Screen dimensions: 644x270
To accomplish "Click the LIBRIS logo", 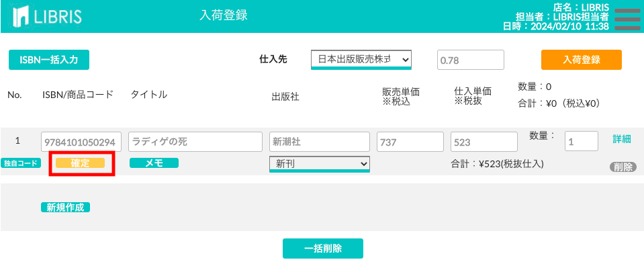I will click(x=47, y=16).
